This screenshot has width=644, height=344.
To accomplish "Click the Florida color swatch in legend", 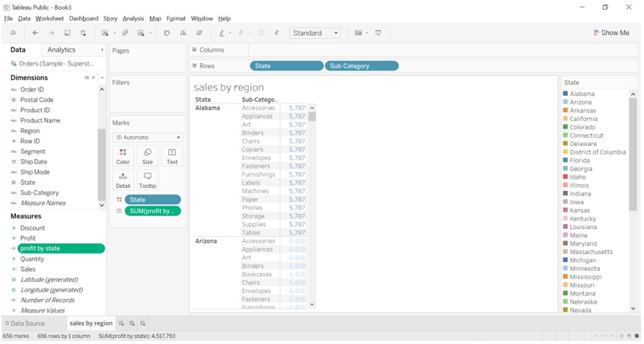I will [x=566, y=160].
